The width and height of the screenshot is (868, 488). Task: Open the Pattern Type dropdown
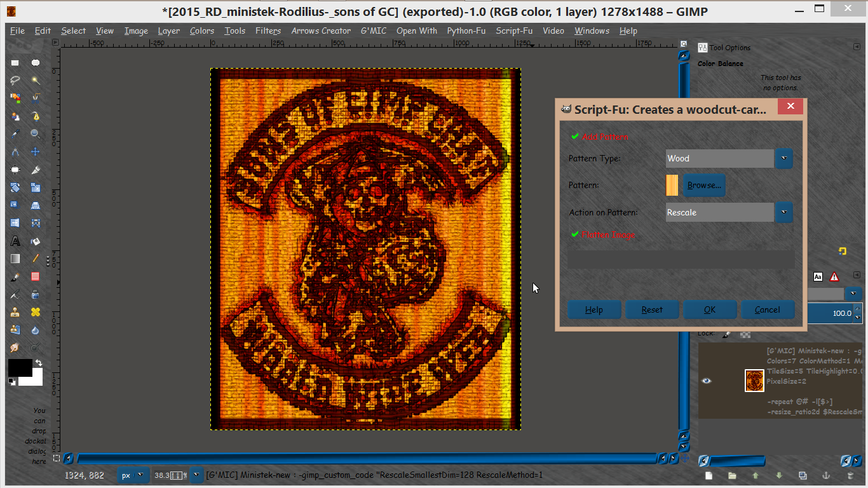coord(729,158)
